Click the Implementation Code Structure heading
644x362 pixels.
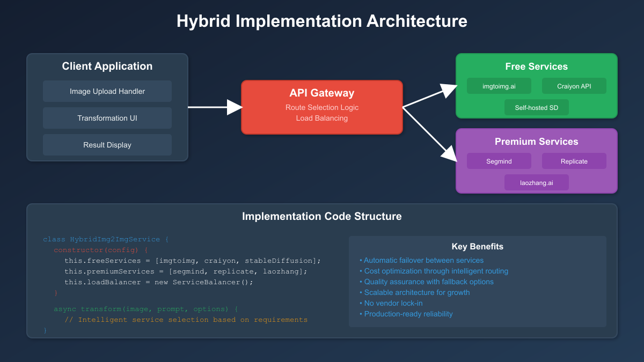[x=322, y=217]
